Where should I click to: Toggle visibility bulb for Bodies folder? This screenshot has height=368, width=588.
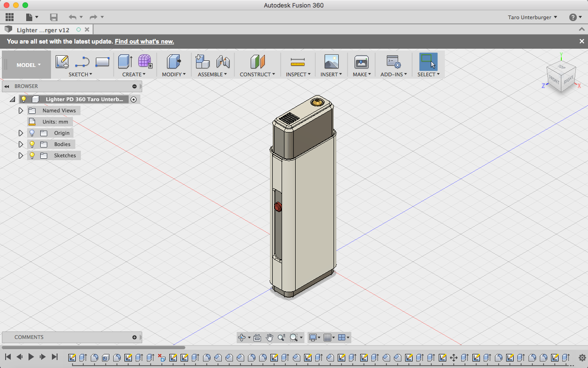tap(32, 144)
